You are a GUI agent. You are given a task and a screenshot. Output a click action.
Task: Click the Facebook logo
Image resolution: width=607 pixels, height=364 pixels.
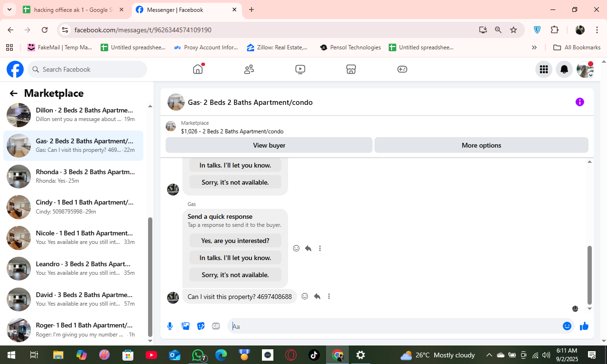point(15,69)
